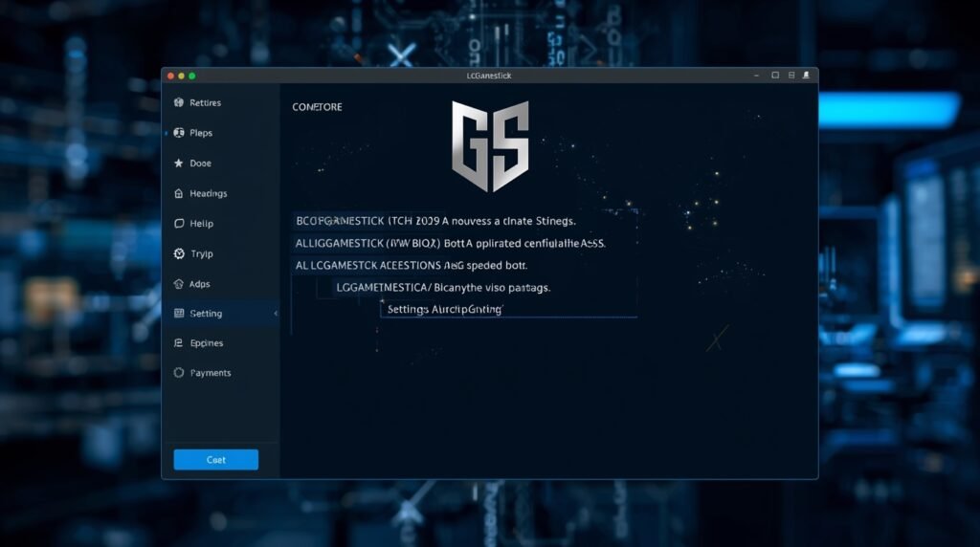
Task: Open the Eppines sidebar item
Action: tap(206, 343)
